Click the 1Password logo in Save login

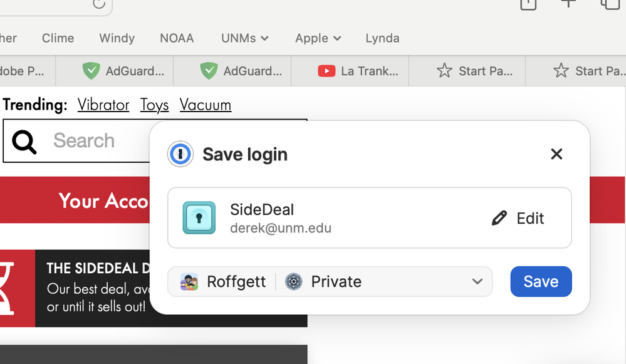pos(180,154)
